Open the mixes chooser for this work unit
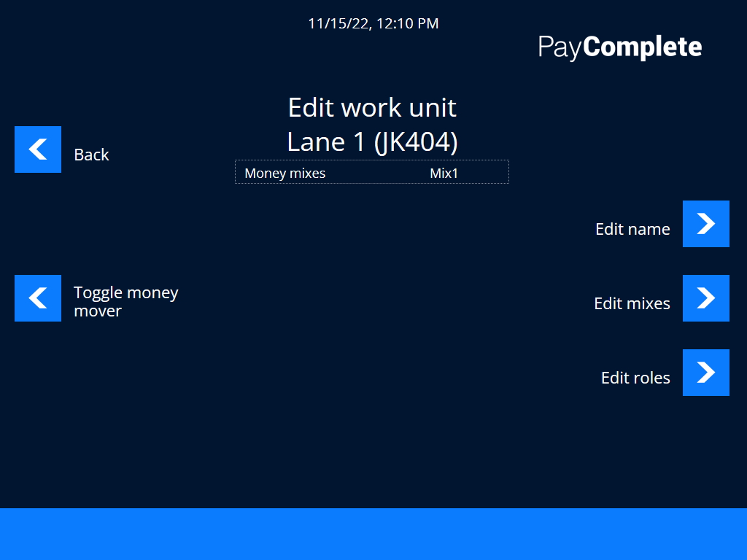This screenshot has height=560, width=747. tap(372, 171)
